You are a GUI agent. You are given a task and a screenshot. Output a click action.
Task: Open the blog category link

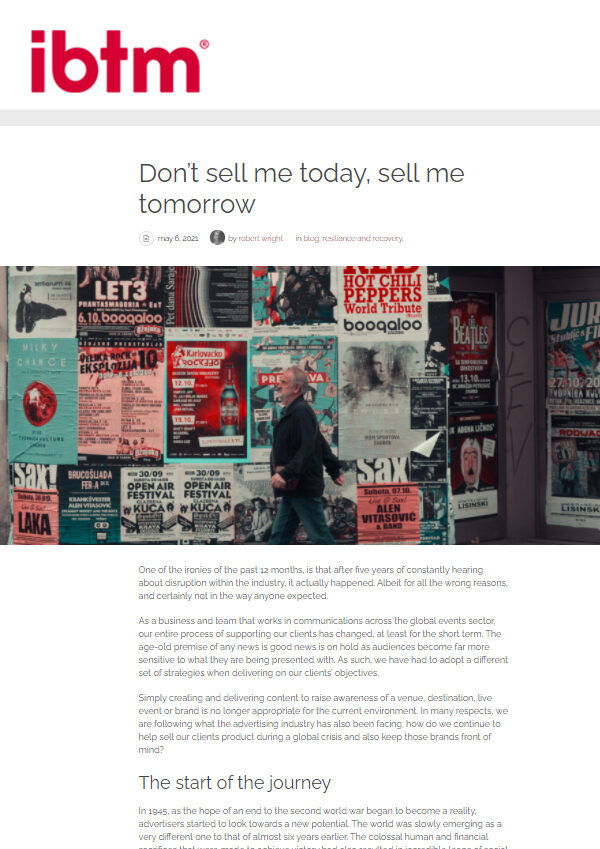(x=311, y=238)
